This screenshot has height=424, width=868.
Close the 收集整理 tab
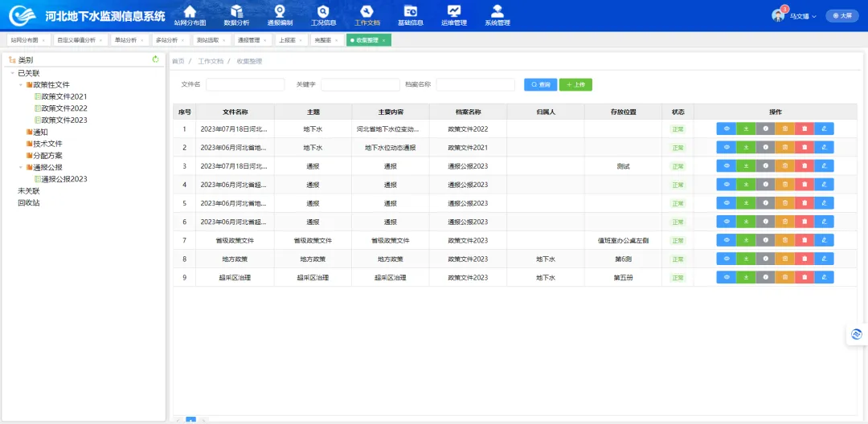384,40
